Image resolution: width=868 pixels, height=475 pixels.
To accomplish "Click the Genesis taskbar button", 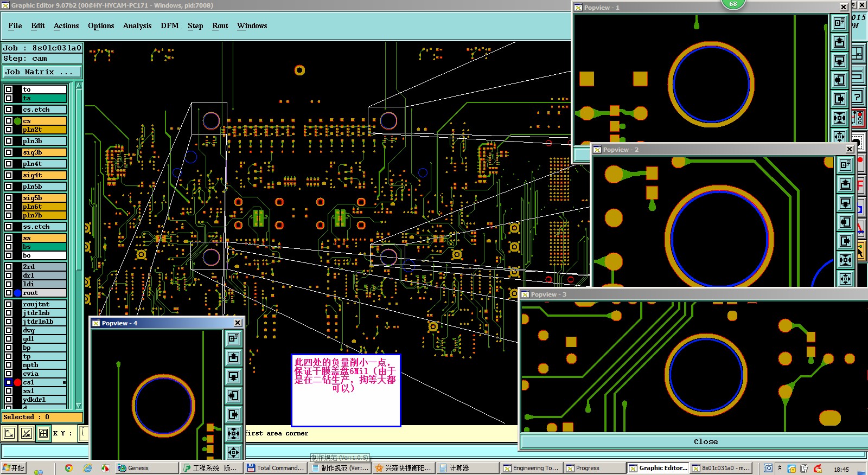I will tap(146, 468).
